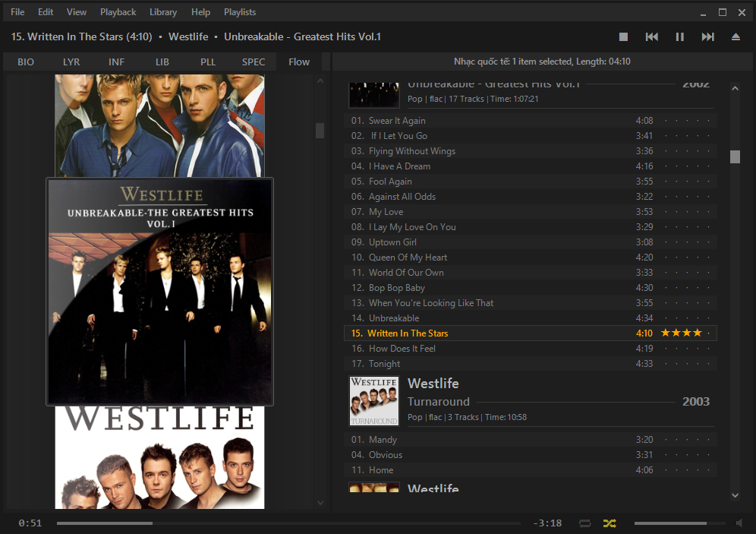
Task: Open the File menu
Action: click(x=17, y=12)
